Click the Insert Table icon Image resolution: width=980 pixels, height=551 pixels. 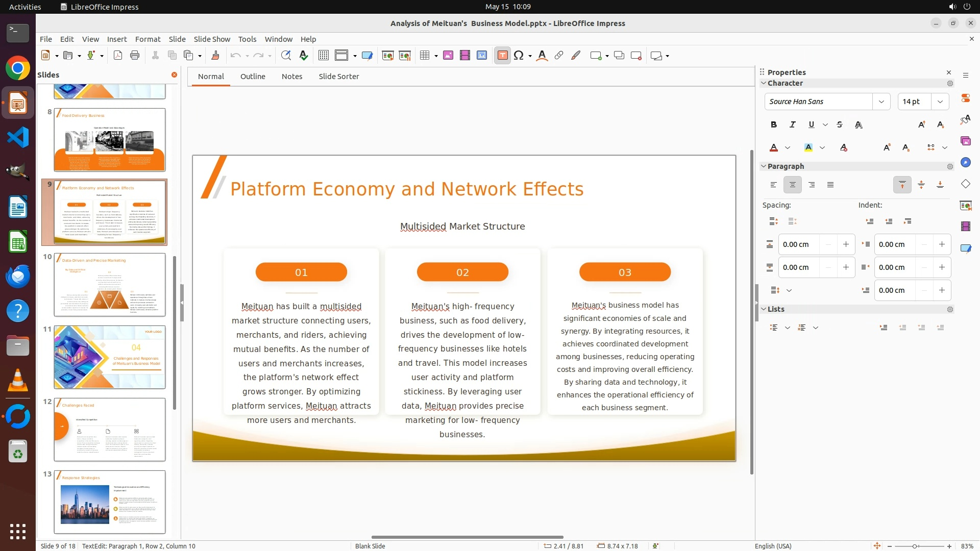click(425, 56)
